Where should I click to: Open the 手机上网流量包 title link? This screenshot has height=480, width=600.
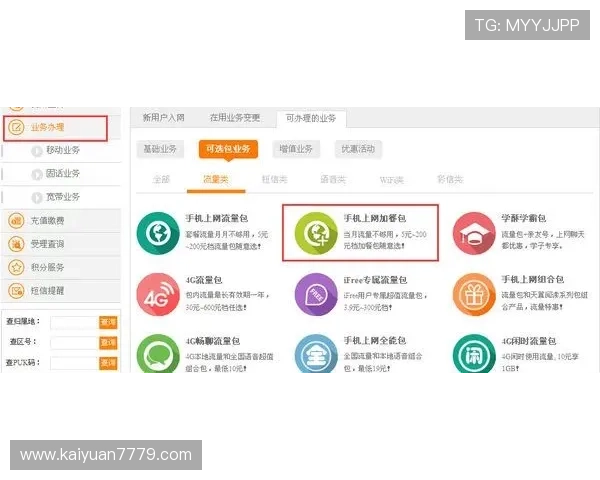tap(217, 218)
